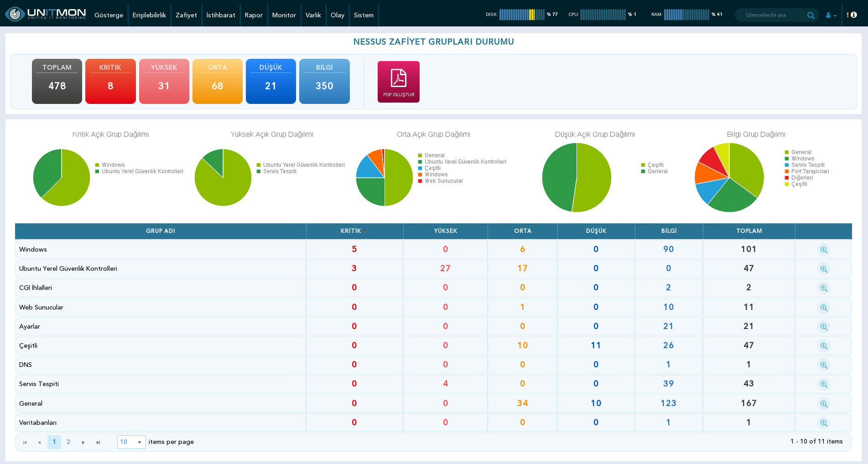Click the KRİTİK summary tile

click(x=110, y=81)
